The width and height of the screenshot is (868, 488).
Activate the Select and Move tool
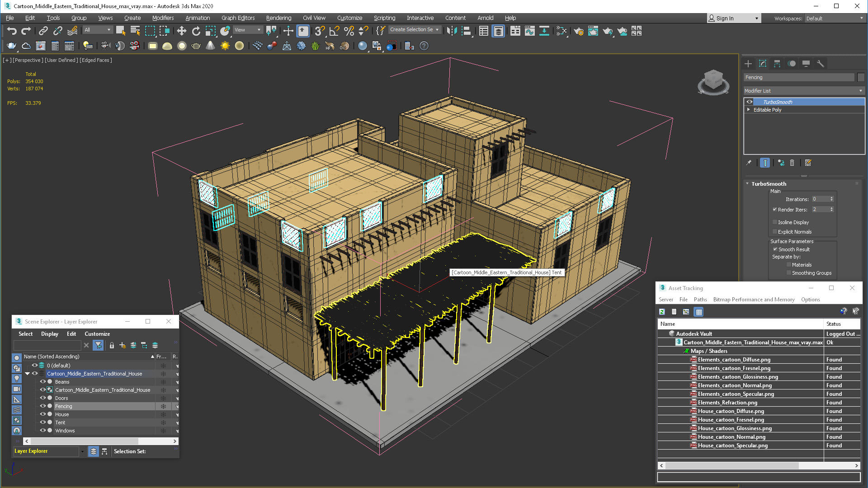(x=181, y=31)
